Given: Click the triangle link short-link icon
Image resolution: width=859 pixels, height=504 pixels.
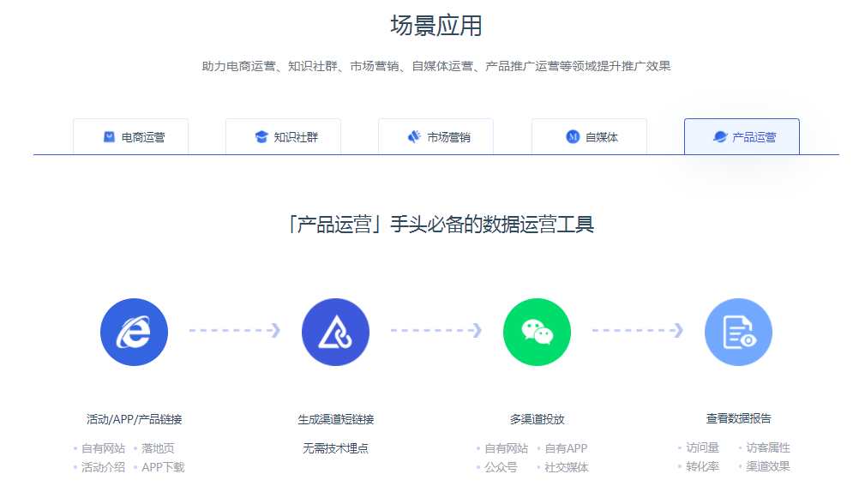Looking at the screenshot, I should 336,332.
